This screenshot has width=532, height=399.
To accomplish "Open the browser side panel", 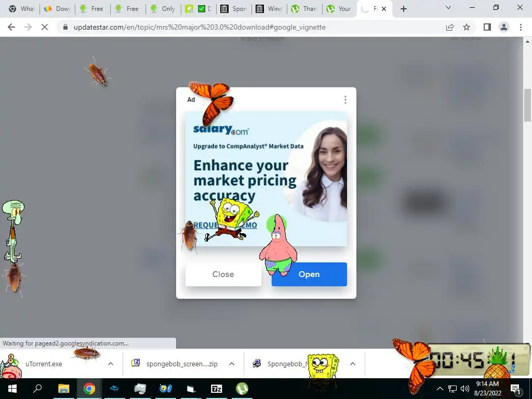I will click(x=487, y=27).
